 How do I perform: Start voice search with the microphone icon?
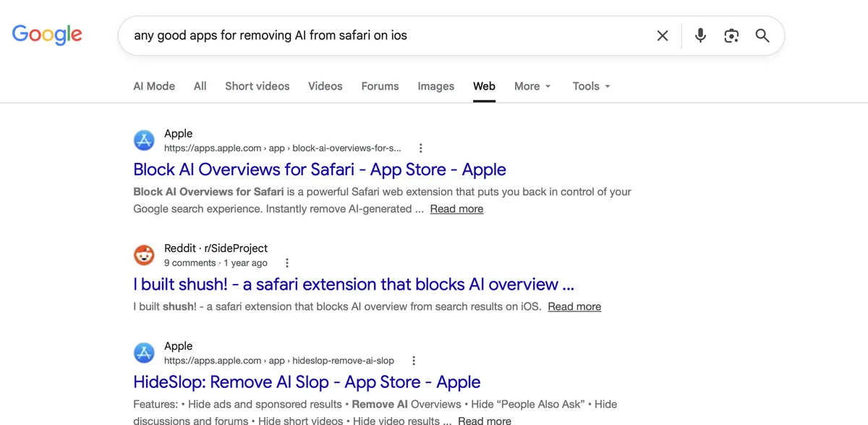point(700,35)
